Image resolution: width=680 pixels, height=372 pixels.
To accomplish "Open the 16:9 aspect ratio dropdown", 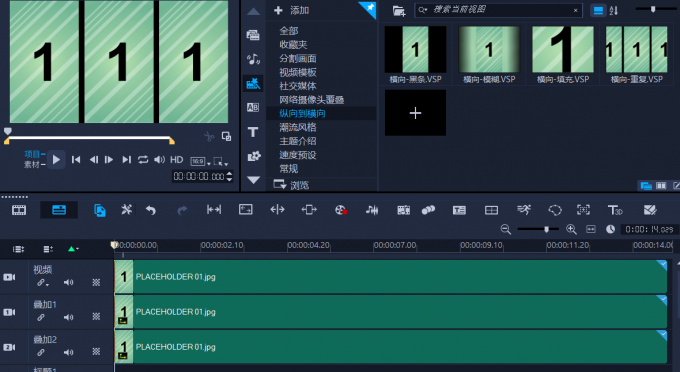I will pyautogui.click(x=200, y=162).
